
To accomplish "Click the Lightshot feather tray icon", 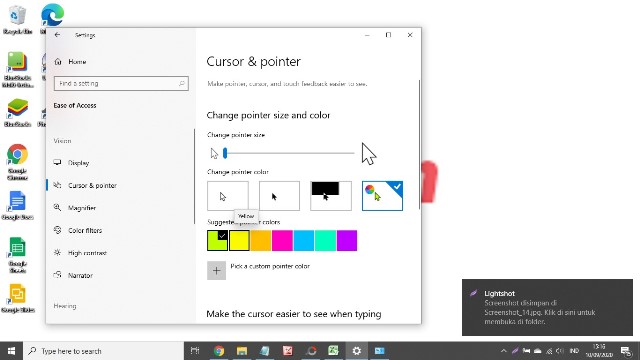I will coord(515,351).
